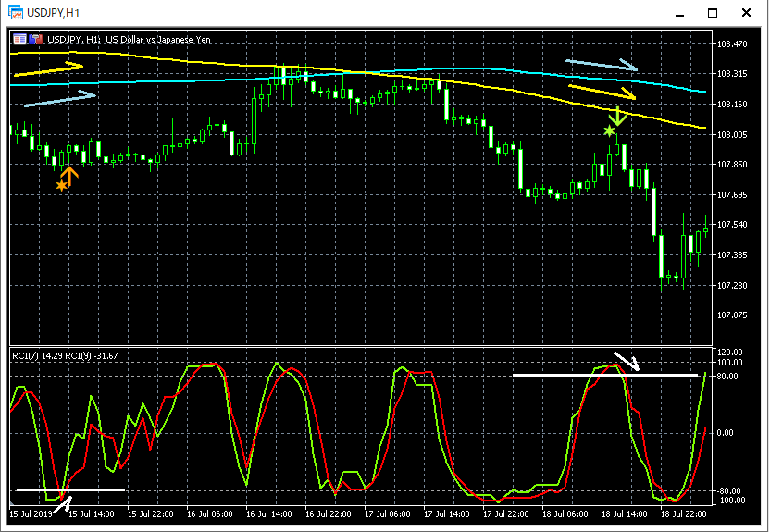Image resolution: width=770 pixels, height=532 pixels.
Task: Click the '15 Jul 2019' time axis label
Action: tap(31, 514)
